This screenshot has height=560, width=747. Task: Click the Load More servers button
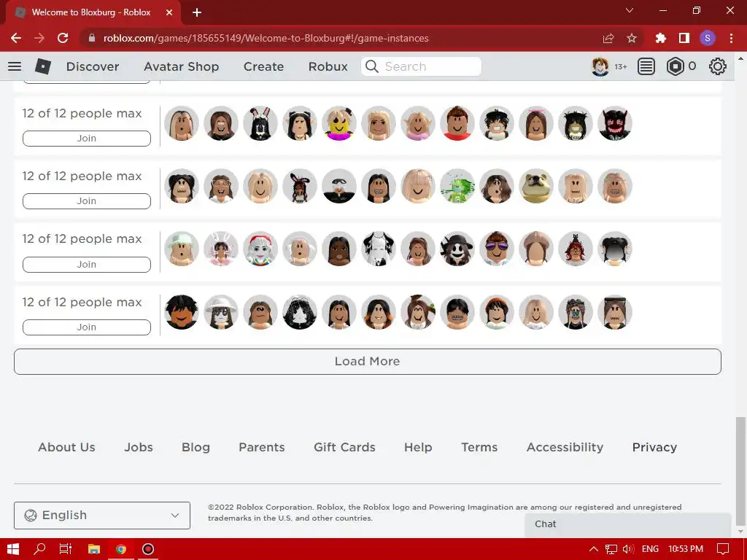(x=368, y=362)
